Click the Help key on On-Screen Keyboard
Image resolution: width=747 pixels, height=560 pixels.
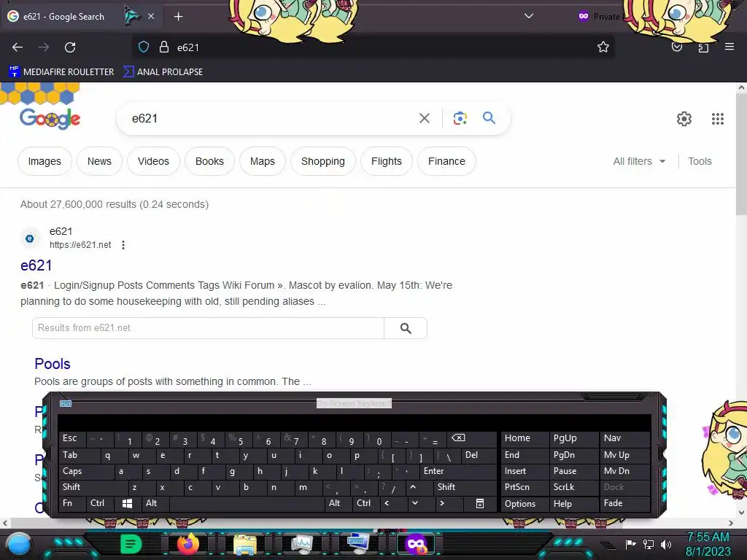(x=573, y=503)
